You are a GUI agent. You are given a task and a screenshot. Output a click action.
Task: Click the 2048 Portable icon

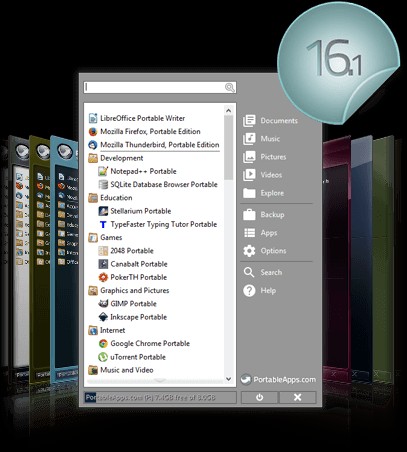coord(103,251)
